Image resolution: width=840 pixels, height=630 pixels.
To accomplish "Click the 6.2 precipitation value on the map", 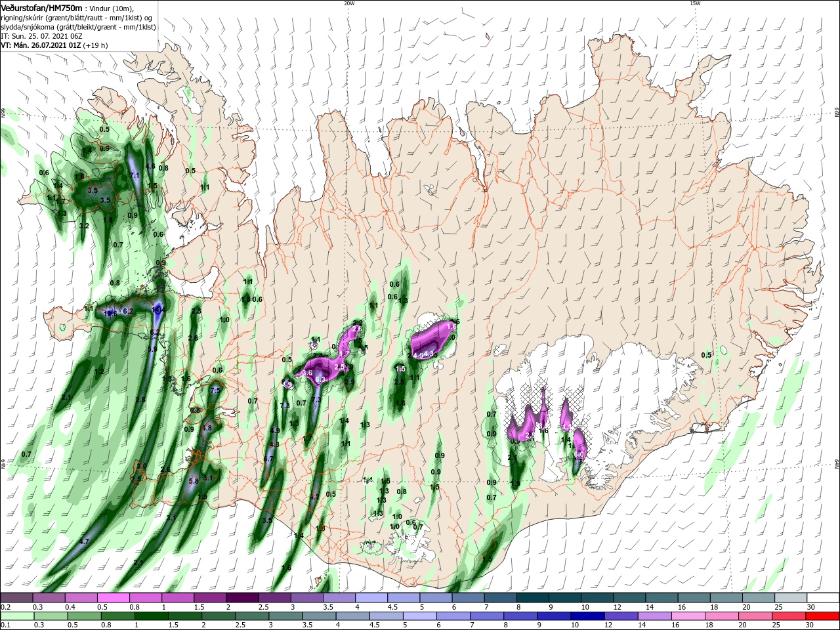I will click(127, 311).
